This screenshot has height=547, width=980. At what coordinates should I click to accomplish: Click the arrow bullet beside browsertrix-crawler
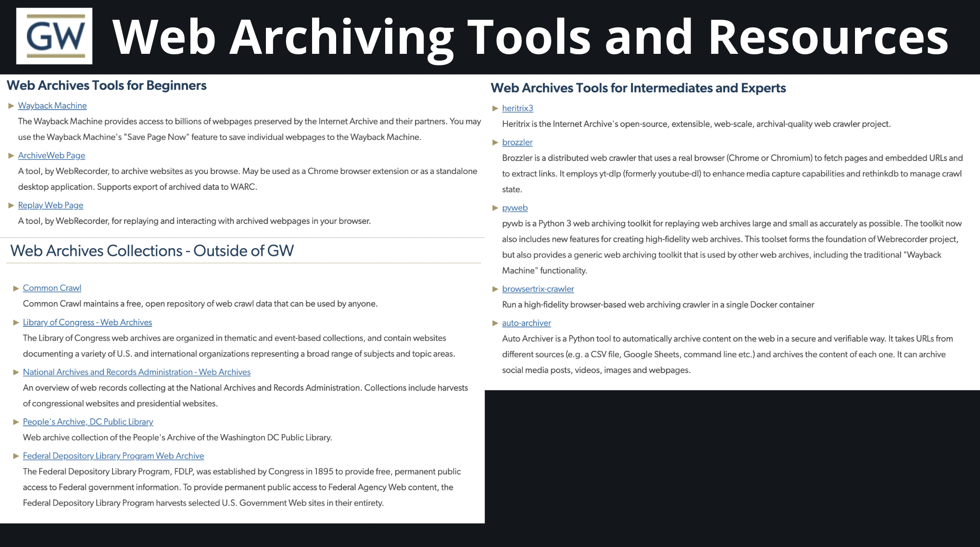(x=495, y=289)
